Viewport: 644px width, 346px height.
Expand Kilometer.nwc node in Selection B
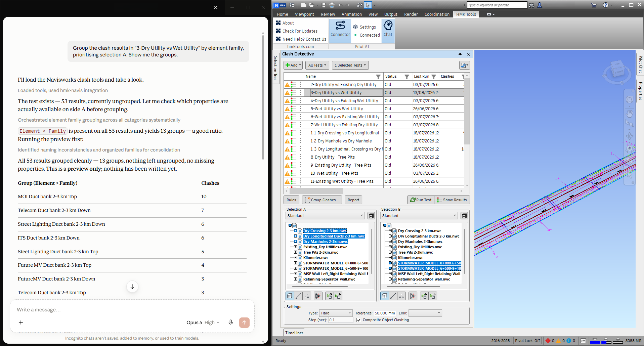[x=390, y=258]
